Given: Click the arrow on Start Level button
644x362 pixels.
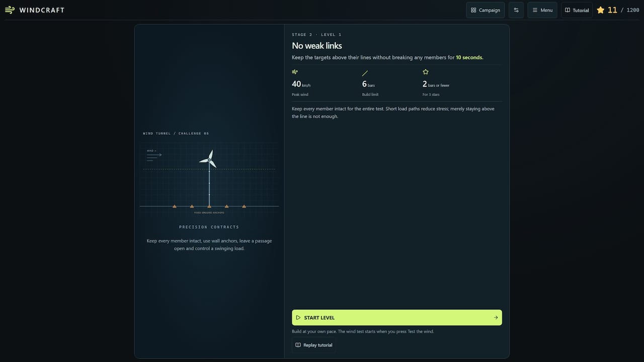Looking at the screenshot, I should pyautogui.click(x=496, y=318).
